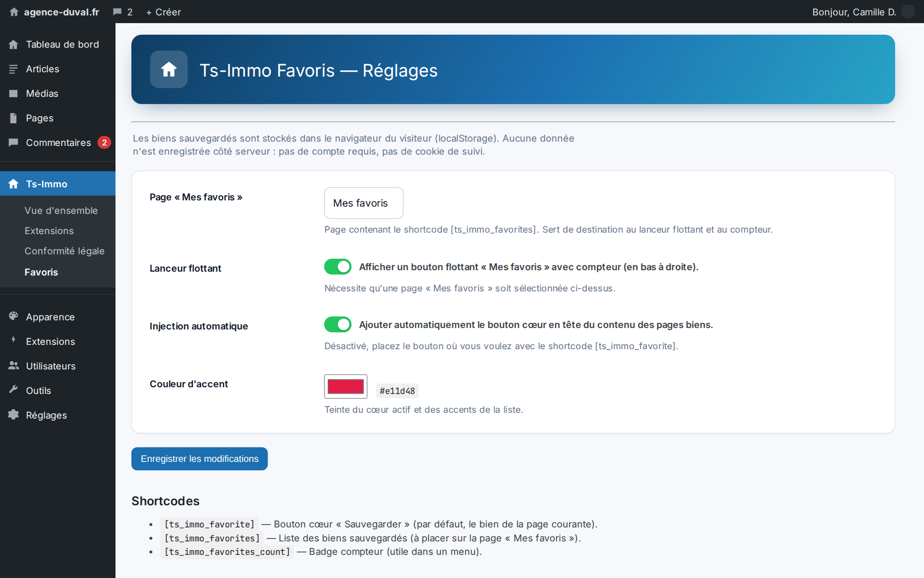Screen dimensions: 924x578
Task: Click the comments bubble icon in top bar
Action: tap(117, 12)
